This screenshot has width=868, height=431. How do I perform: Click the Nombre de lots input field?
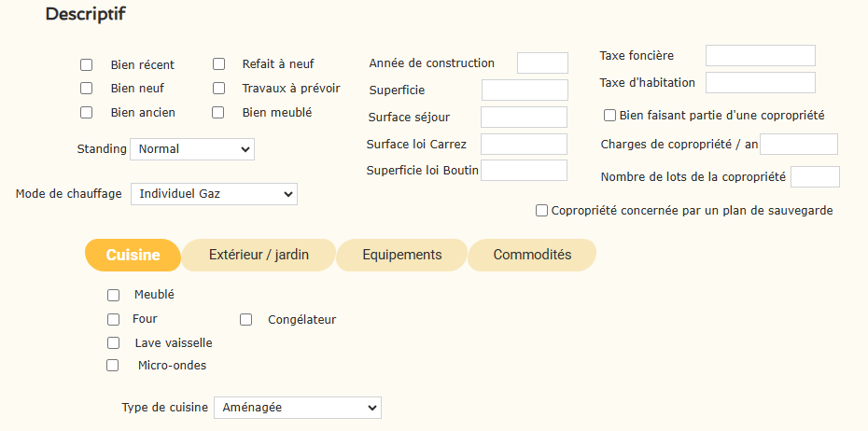(815, 176)
